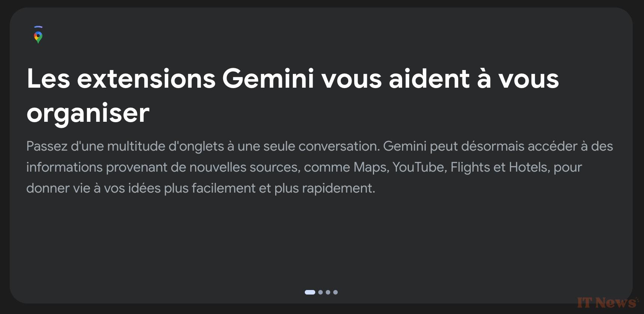644x314 pixels.
Task: Select the third carousel dot
Action: [328, 292]
